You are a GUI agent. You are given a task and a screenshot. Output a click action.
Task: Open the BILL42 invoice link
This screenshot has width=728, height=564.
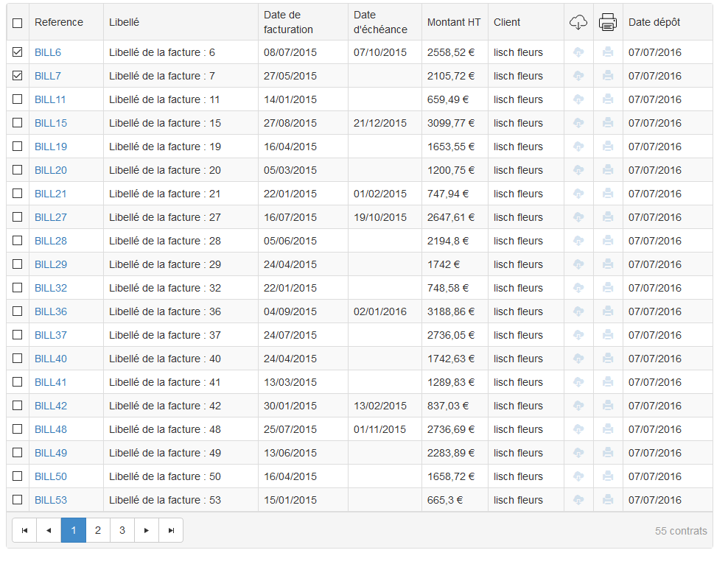[51, 406]
